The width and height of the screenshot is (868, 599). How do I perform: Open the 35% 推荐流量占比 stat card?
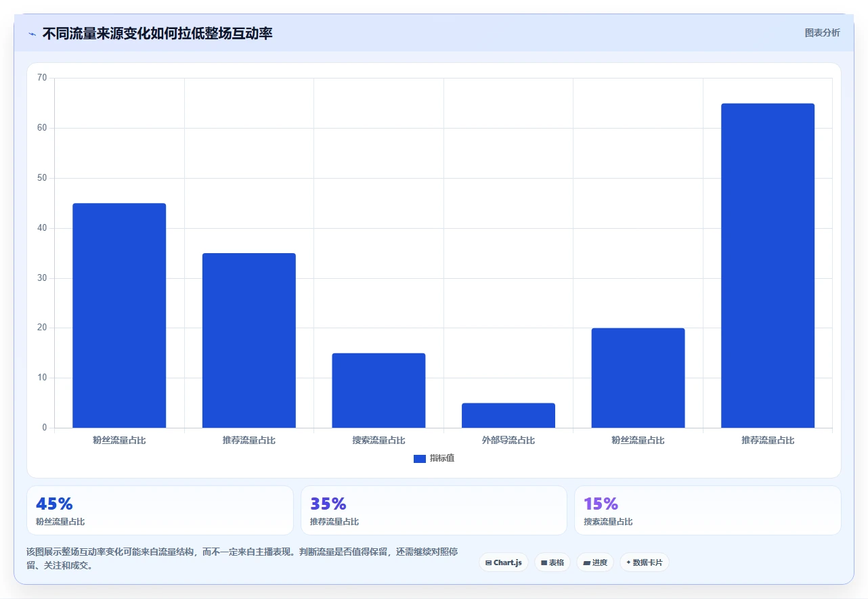tap(434, 510)
